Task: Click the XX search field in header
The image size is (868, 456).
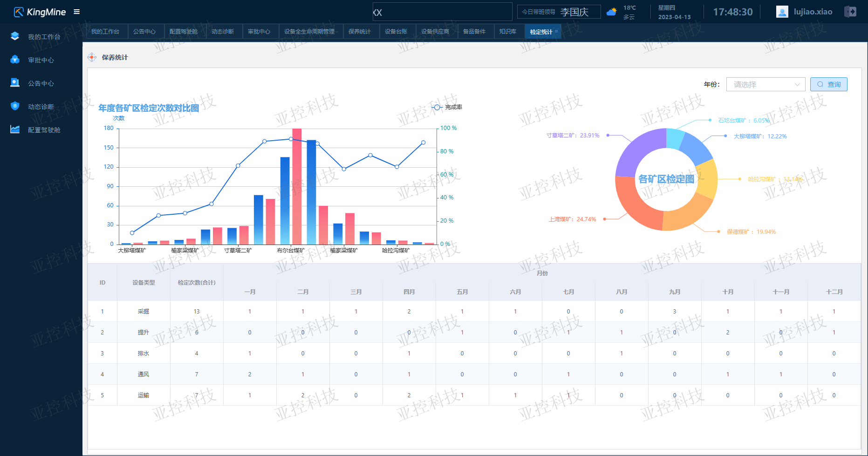Action: pyautogui.click(x=442, y=12)
